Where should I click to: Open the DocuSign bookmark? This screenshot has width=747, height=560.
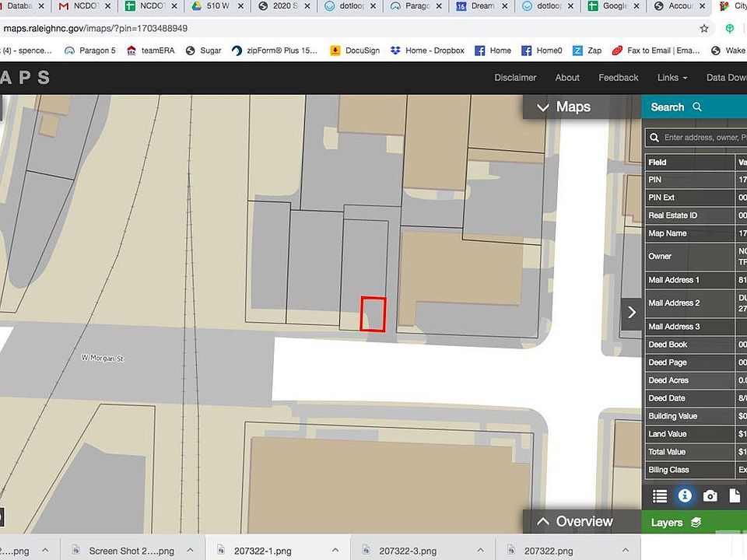355,51
